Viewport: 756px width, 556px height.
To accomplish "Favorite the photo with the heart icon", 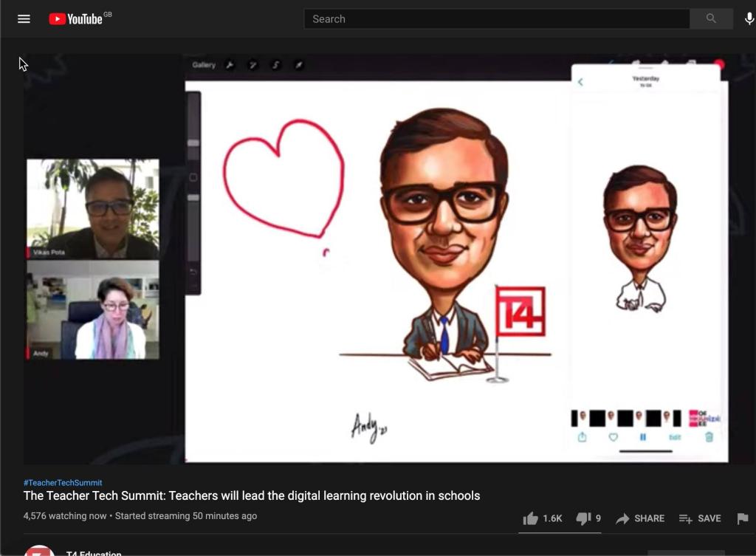I will point(613,437).
